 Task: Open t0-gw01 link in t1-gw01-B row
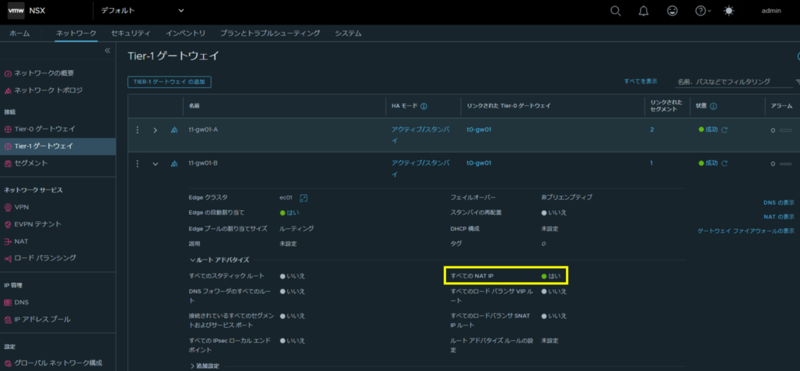click(x=479, y=163)
